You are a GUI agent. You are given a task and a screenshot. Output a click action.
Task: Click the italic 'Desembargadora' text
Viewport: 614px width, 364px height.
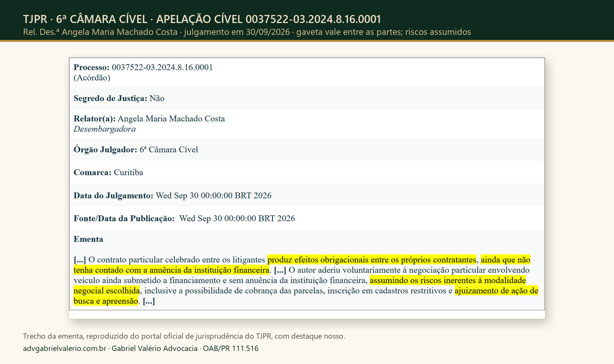pos(105,129)
